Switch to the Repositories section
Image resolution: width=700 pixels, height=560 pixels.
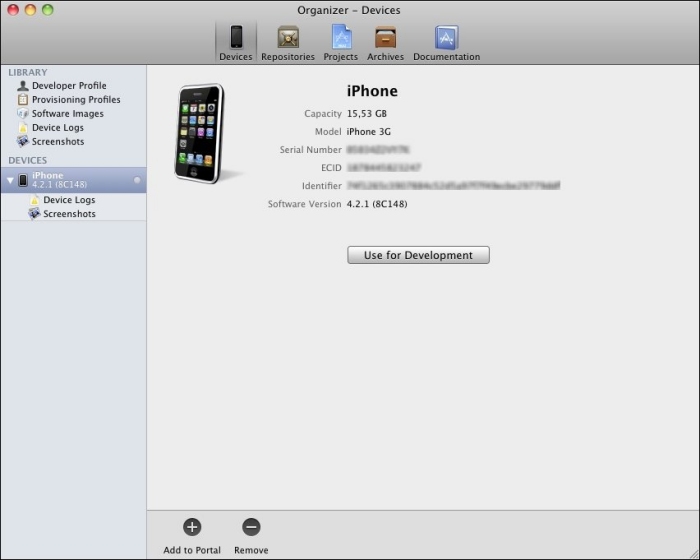click(x=288, y=42)
